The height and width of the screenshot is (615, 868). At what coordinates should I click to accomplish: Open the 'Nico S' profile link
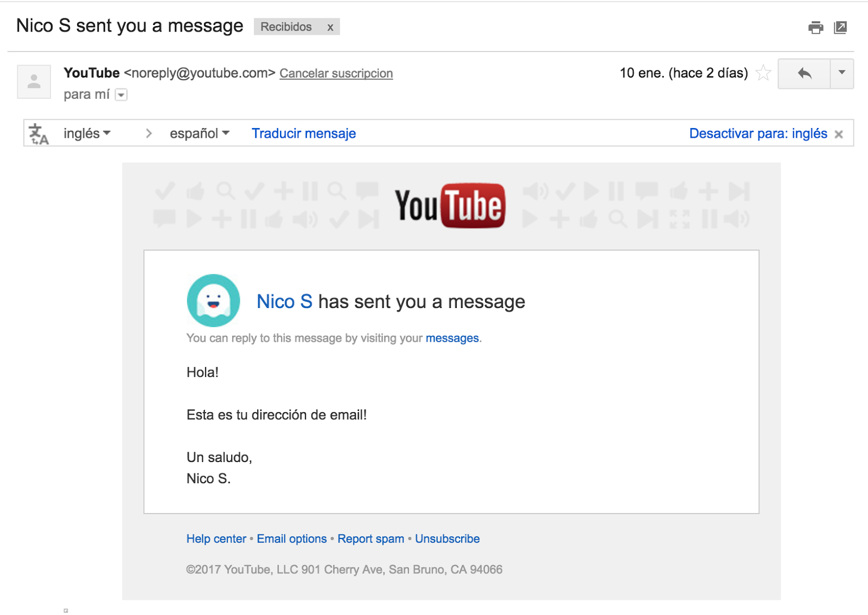(x=284, y=302)
